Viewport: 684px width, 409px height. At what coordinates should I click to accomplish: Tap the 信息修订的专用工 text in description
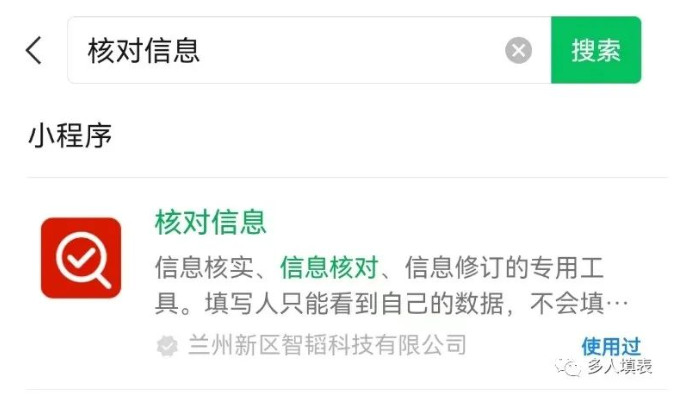[x=504, y=267]
